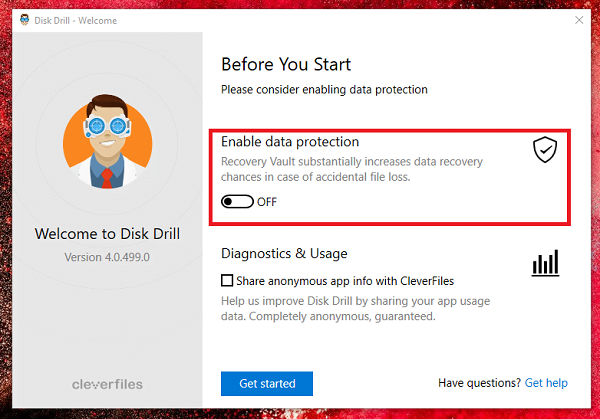Click the cleverfiles logo
The image size is (600, 419).
click(107, 384)
